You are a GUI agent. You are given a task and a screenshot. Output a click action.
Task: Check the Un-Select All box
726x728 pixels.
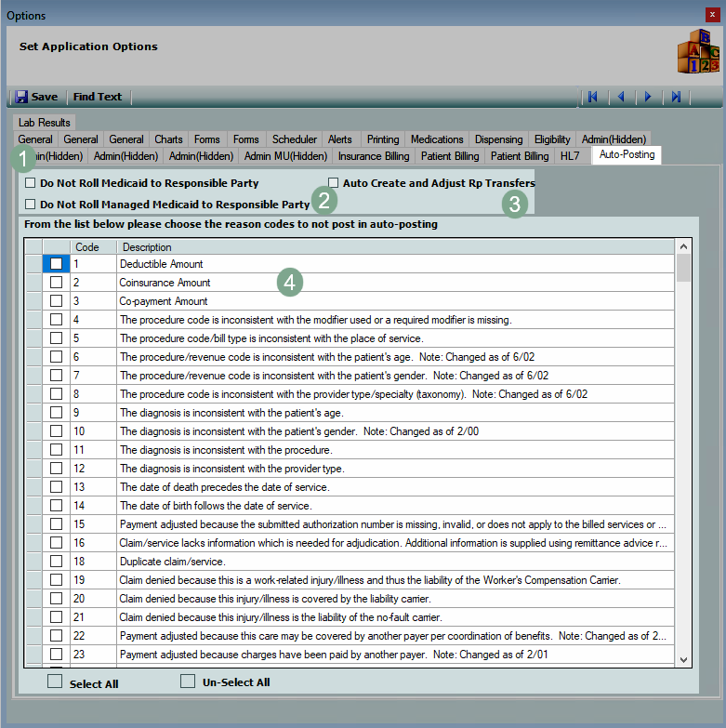tap(188, 682)
